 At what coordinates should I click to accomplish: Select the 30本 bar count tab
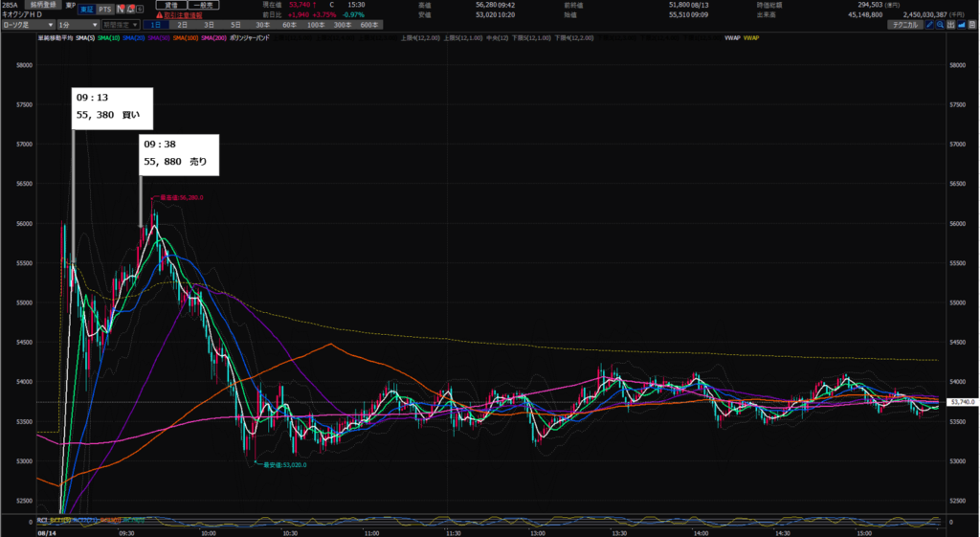click(x=262, y=25)
